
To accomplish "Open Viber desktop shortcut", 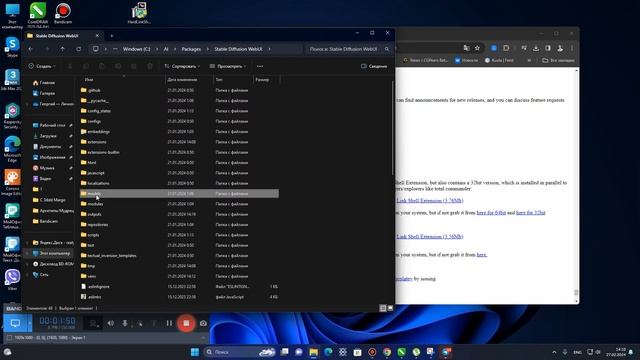I will click(x=12, y=280).
